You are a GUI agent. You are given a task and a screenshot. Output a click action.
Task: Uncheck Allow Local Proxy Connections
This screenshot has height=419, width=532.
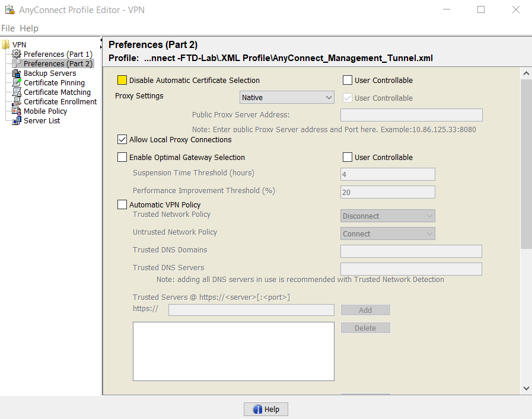[x=122, y=139]
